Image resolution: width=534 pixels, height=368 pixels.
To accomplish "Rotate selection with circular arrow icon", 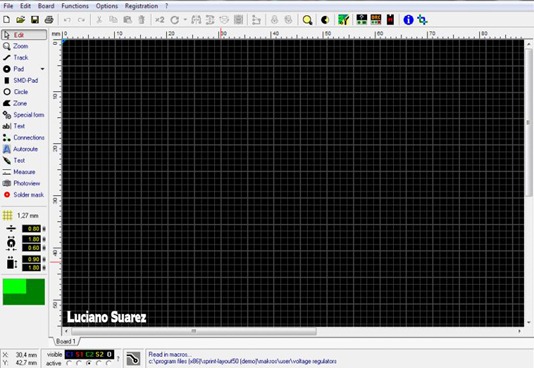I will (175, 20).
